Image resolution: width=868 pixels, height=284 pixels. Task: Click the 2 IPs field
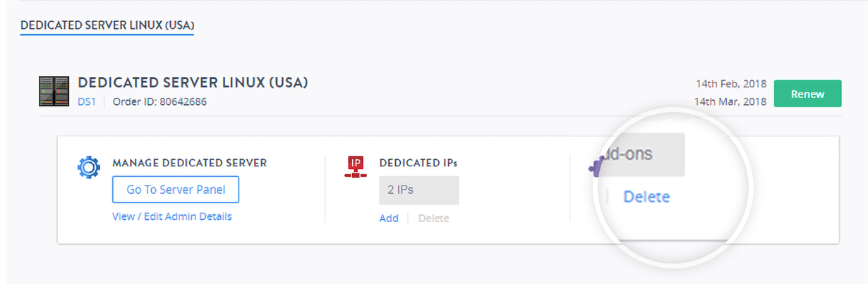pyautogui.click(x=418, y=190)
